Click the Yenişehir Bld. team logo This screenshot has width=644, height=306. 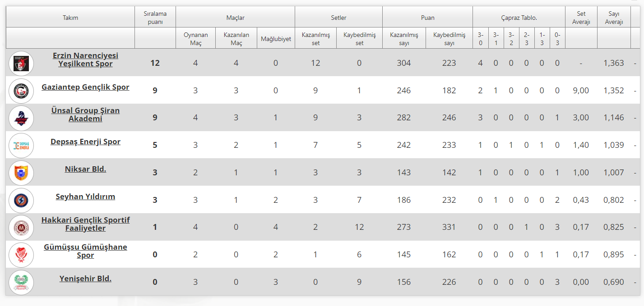[21, 283]
